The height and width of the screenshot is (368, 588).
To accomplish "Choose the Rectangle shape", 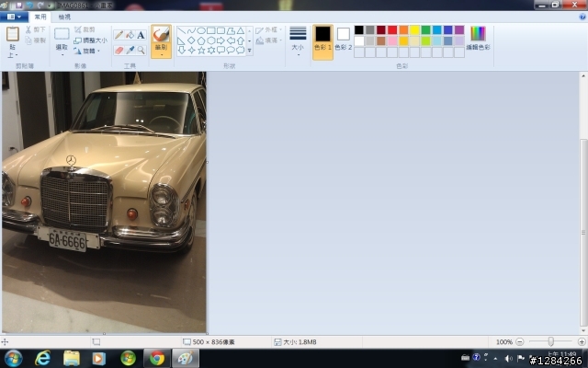I will (x=210, y=30).
